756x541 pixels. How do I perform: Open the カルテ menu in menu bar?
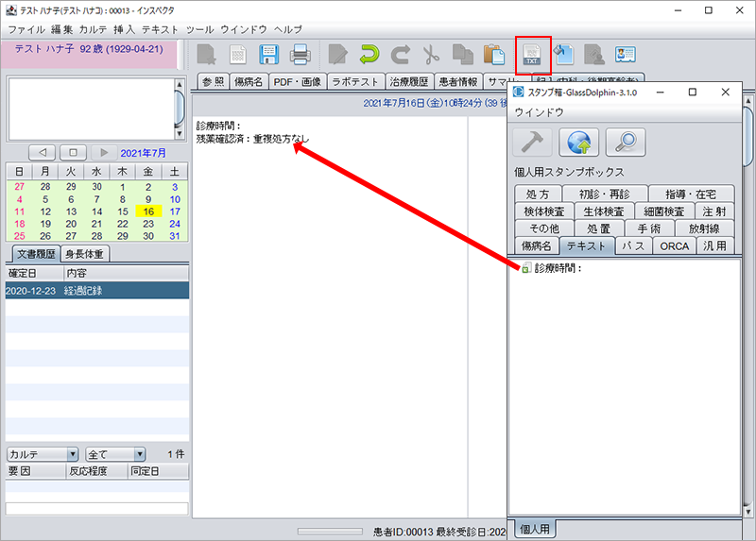point(93,30)
